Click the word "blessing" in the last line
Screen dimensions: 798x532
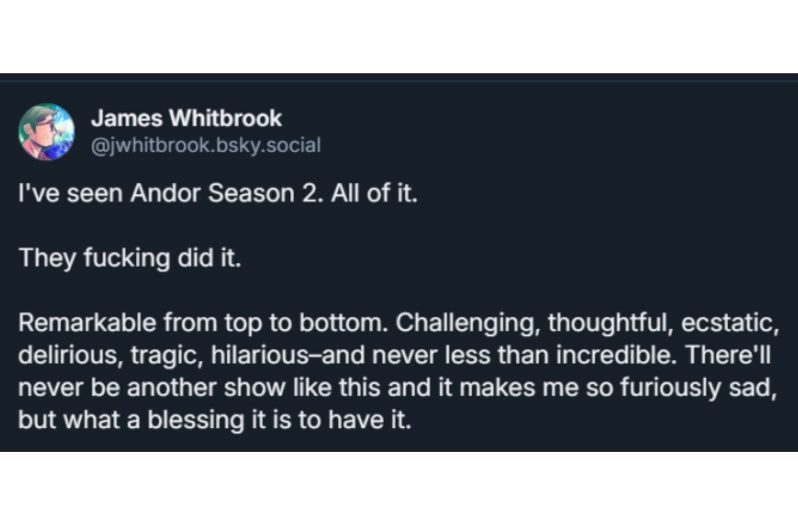pos(195,420)
